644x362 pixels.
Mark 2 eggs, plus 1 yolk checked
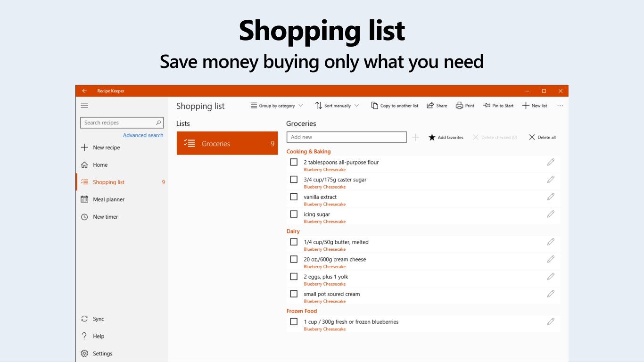[x=294, y=277]
